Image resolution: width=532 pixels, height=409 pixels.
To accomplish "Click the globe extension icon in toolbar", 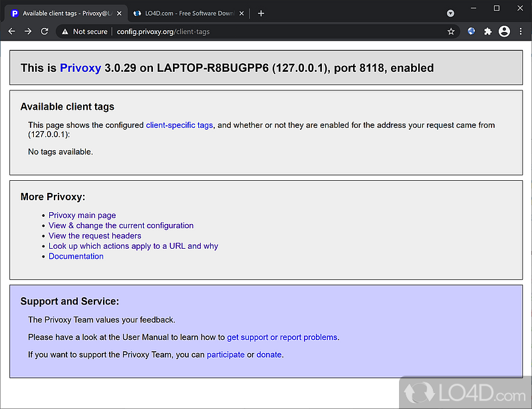I will tap(471, 31).
